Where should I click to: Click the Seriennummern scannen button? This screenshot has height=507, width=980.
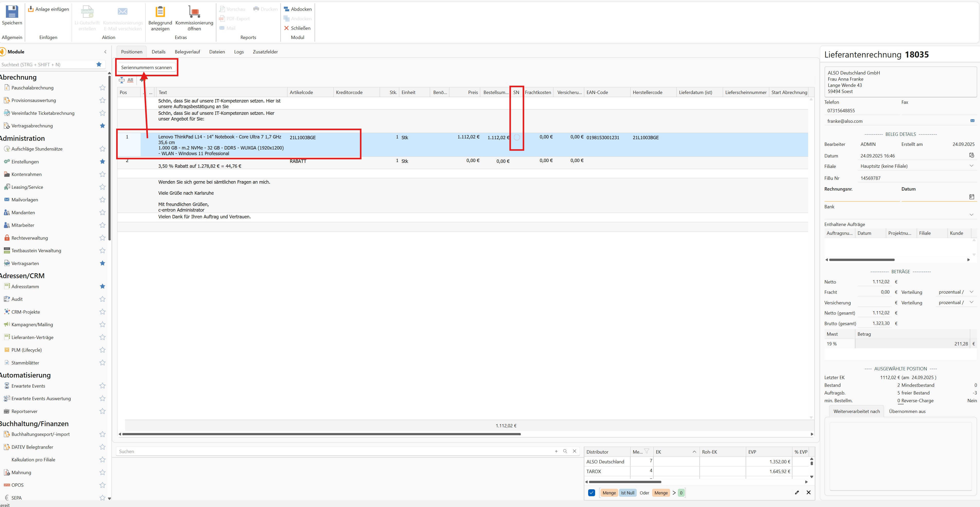(146, 67)
